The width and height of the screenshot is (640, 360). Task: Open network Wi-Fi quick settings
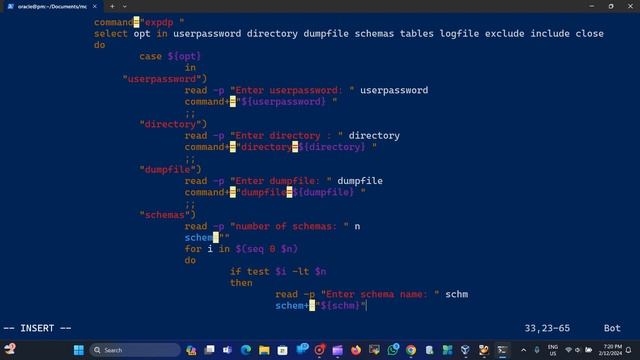(x=568, y=350)
